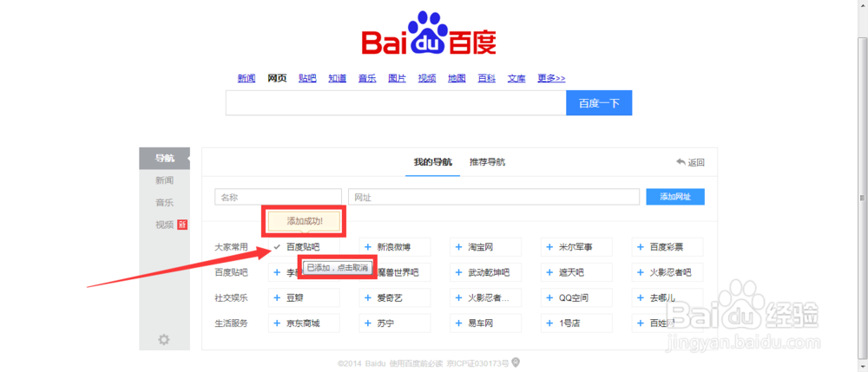Click the plus icon beside 去哪儿

[x=640, y=298]
